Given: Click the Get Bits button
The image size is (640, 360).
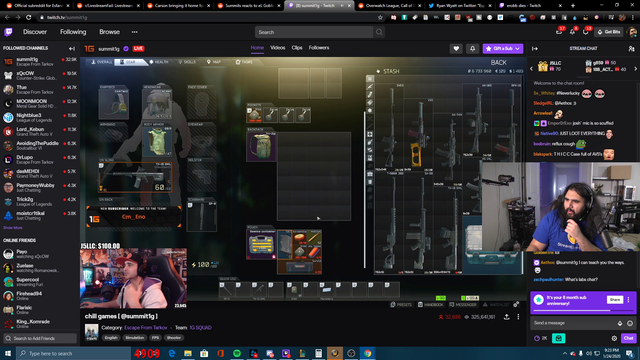Looking at the screenshot, I should tap(609, 32).
